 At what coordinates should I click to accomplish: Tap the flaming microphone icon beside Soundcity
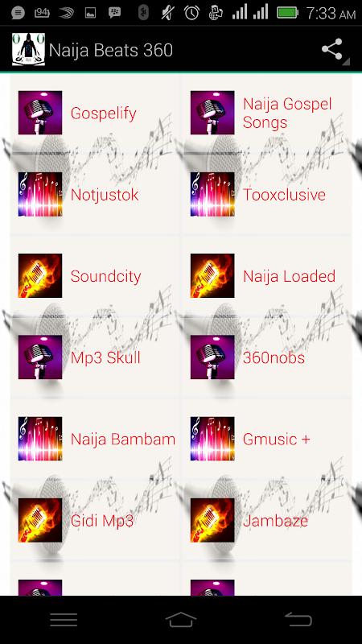pos(40,275)
